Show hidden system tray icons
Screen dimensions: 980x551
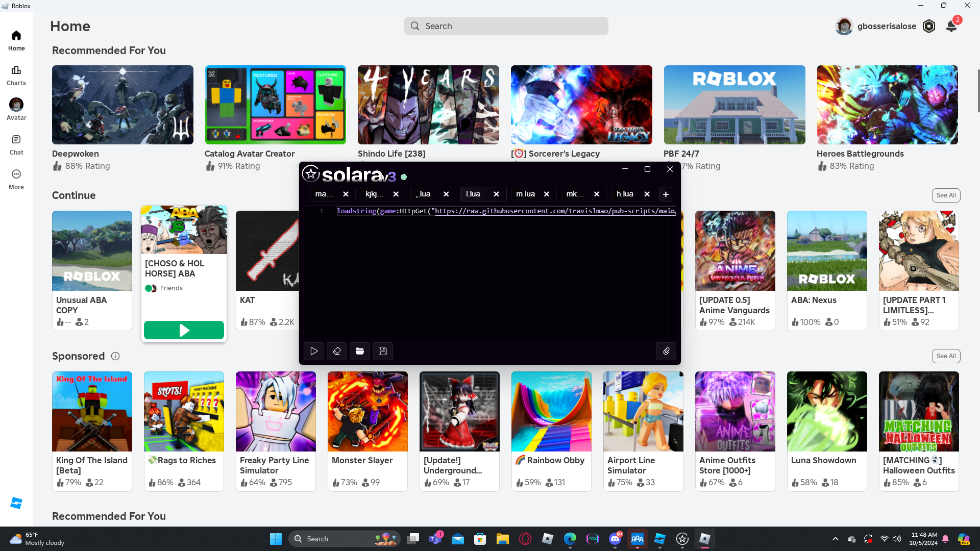(x=836, y=539)
